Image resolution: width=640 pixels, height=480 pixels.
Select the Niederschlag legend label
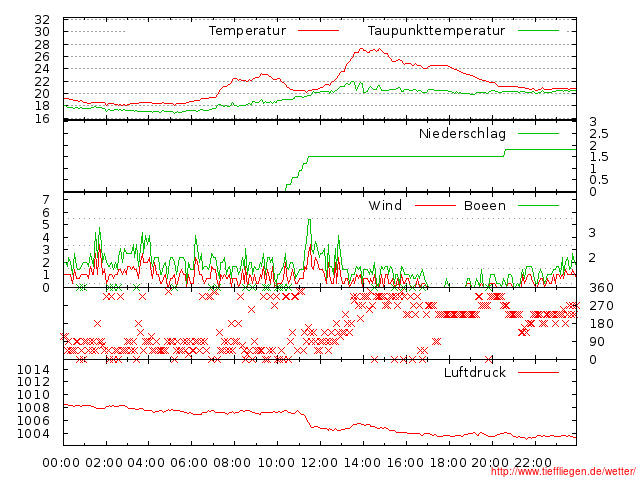click(462, 133)
